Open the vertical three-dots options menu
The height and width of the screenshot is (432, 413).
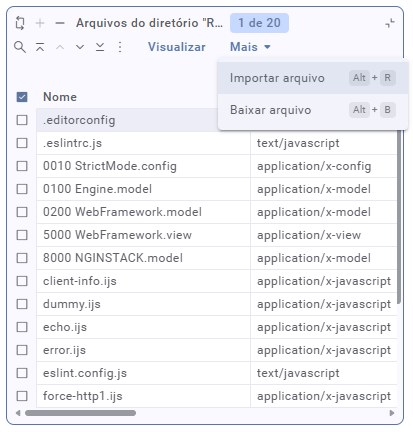[x=120, y=47]
